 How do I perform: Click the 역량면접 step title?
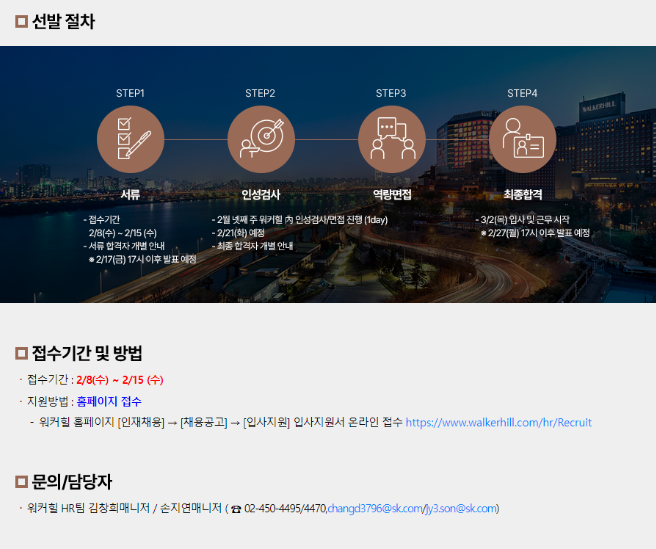click(392, 195)
